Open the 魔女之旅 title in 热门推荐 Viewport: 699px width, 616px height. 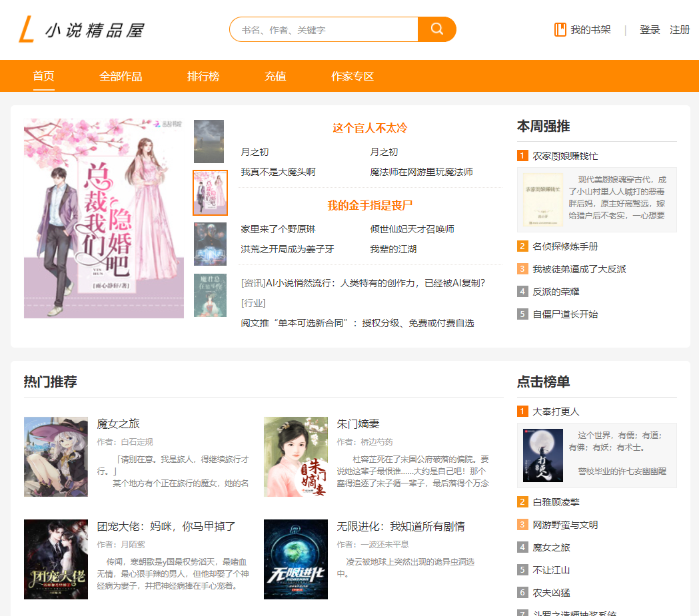119,424
